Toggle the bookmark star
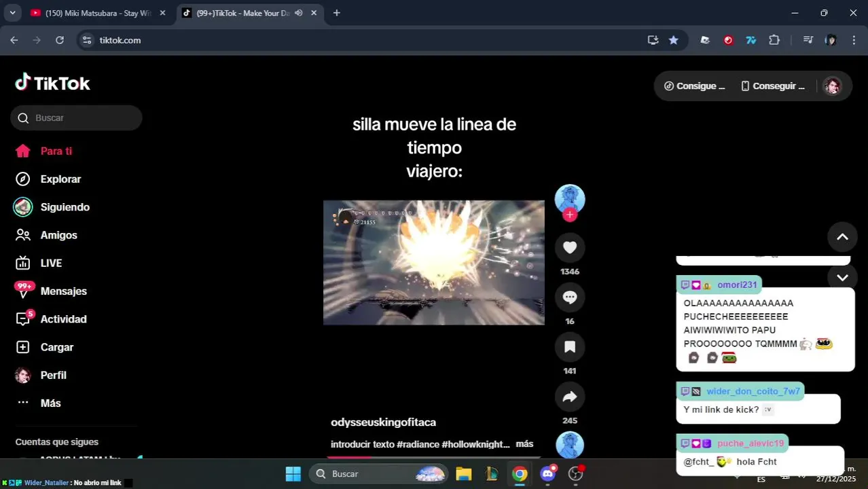The image size is (868, 489). click(673, 40)
